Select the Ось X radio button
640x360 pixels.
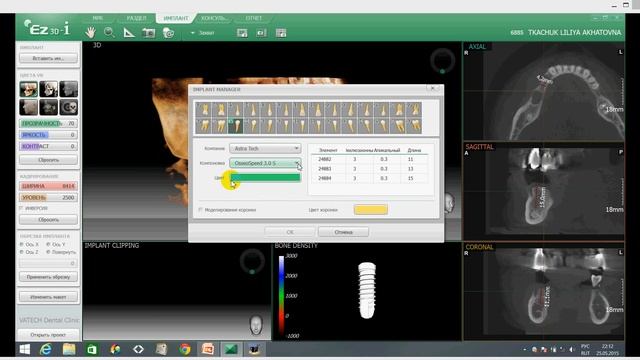22,244
